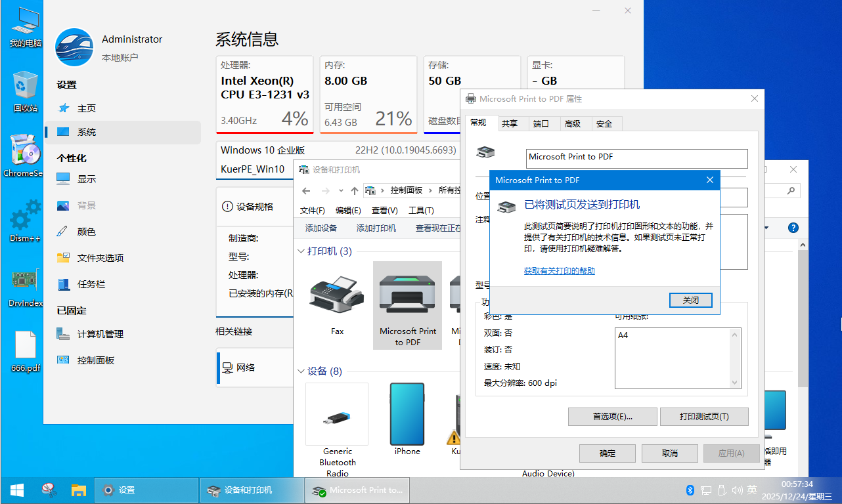Click the 获取有关打印的帮助 link

(x=559, y=271)
